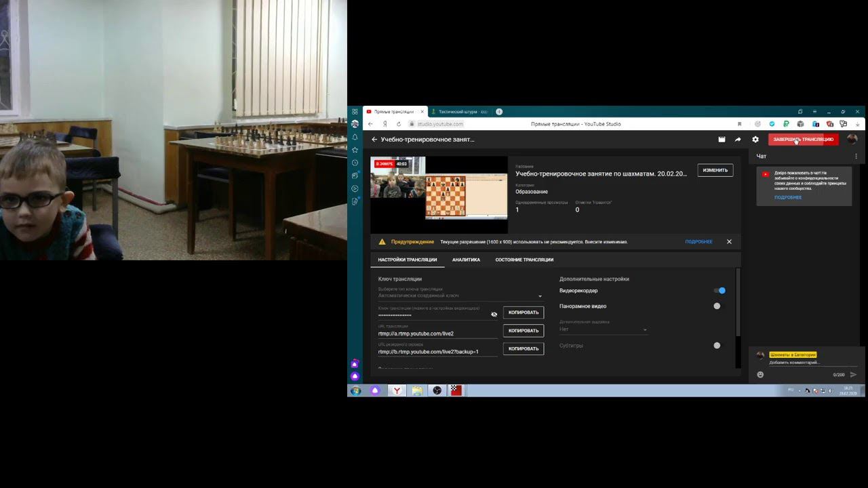The width and height of the screenshot is (868, 488).
Task: Reveal the stream key with the eye icon
Action: 494,314
